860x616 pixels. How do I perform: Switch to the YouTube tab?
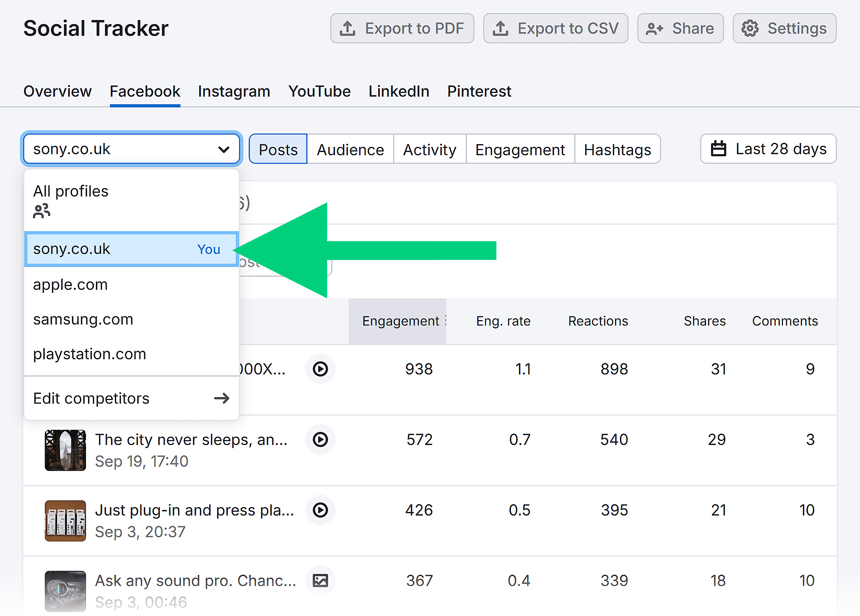pos(319,91)
